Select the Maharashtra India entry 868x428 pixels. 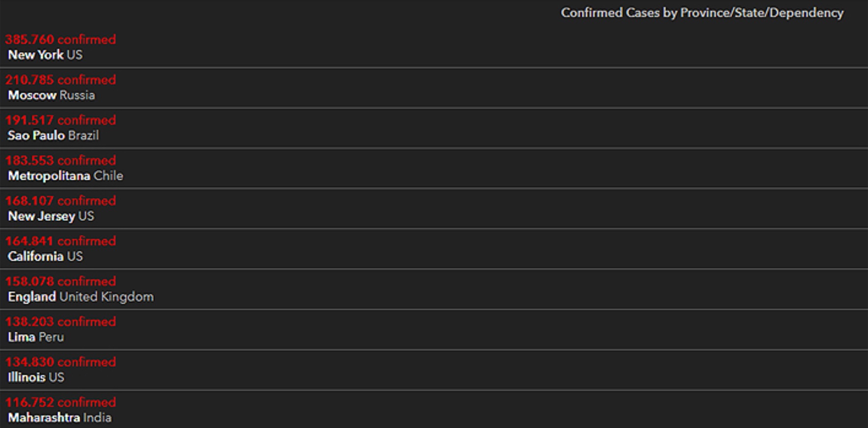pos(59,418)
